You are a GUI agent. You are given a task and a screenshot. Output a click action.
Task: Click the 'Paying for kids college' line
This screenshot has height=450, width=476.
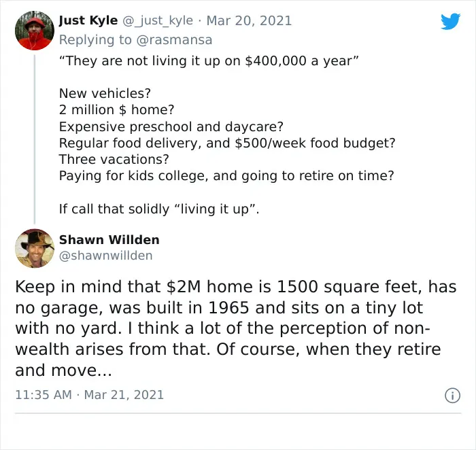coord(226,175)
